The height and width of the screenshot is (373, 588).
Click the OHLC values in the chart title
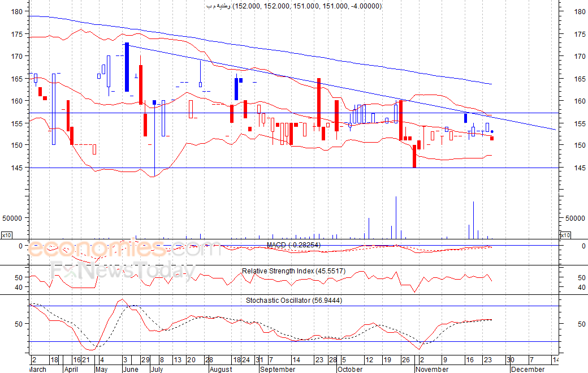[307, 6]
